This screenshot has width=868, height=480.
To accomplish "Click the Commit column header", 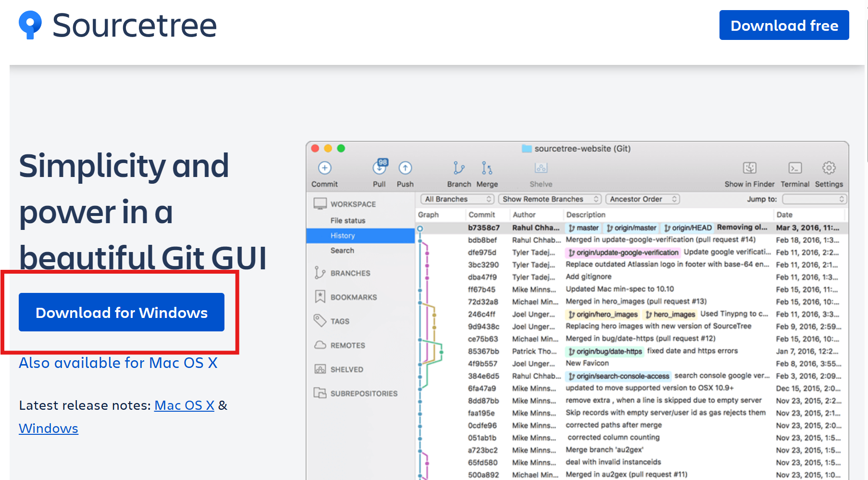I will (482, 215).
